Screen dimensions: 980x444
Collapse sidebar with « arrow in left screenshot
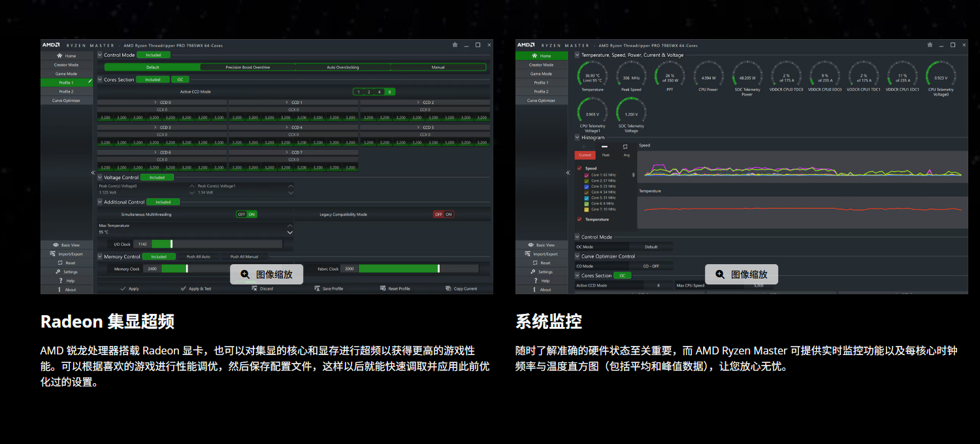coord(93,173)
